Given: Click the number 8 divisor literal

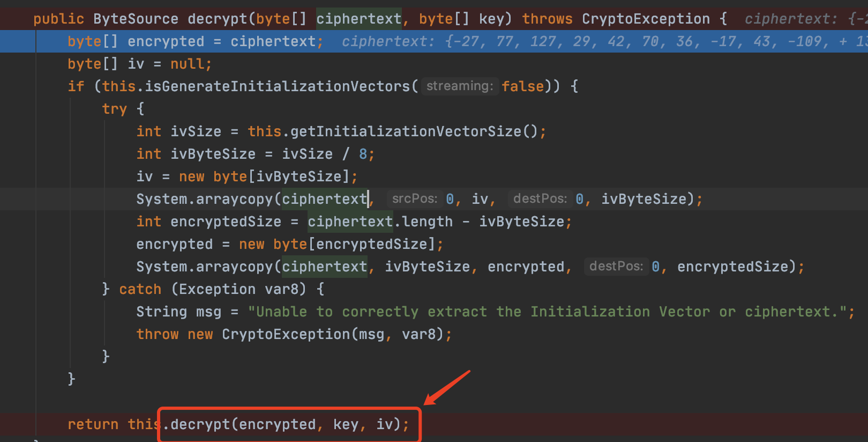Looking at the screenshot, I should pos(363,154).
